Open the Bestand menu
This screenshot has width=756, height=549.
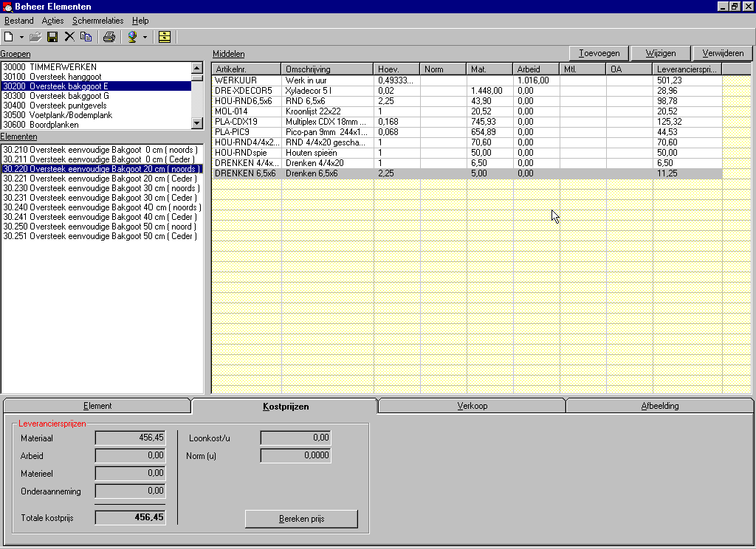18,21
